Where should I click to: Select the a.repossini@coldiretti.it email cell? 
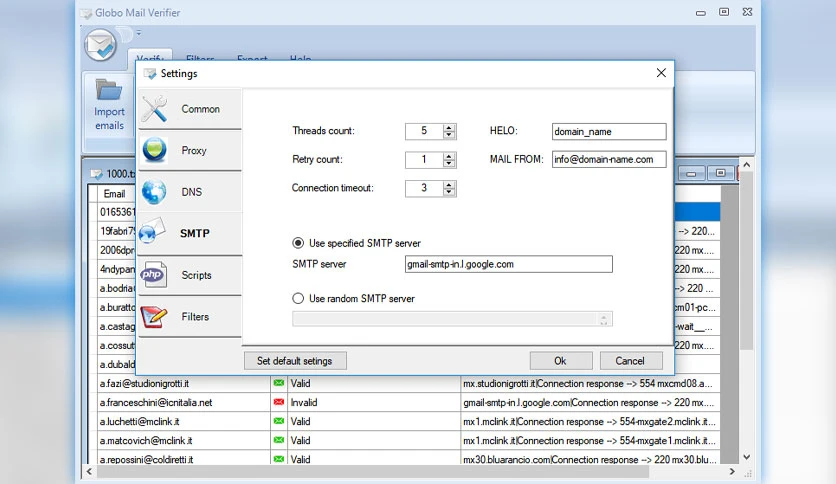tap(184, 459)
